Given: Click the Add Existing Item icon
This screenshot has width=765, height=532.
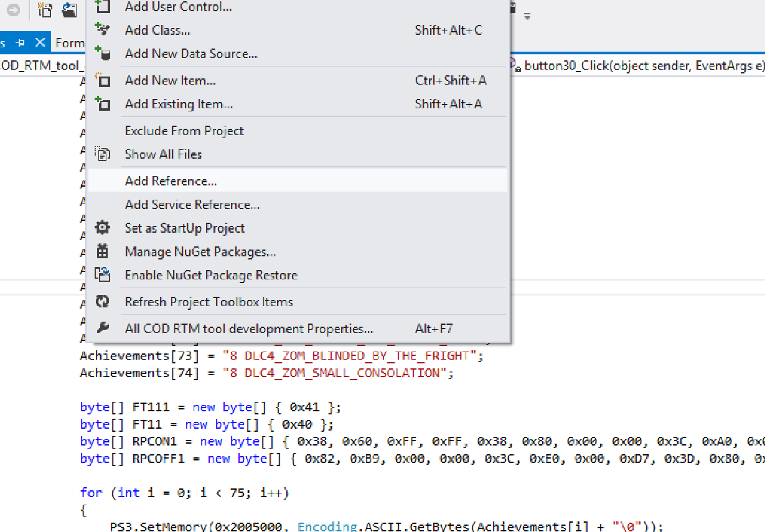Looking at the screenshot, I should point(102,103).
